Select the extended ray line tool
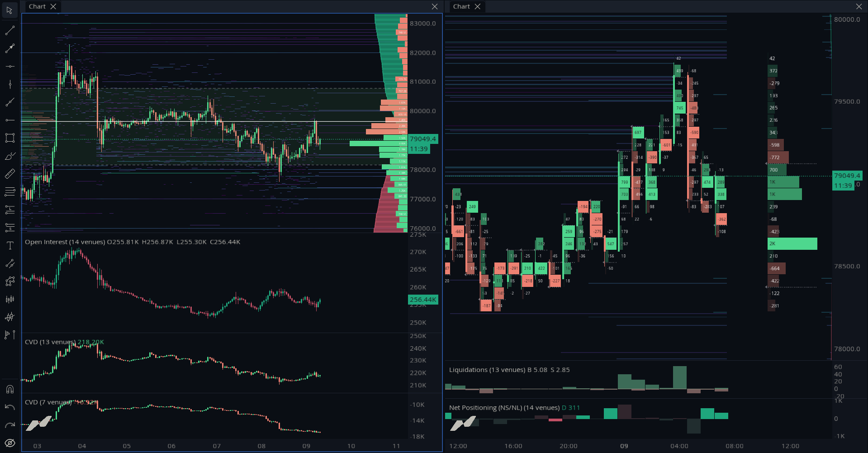Screen dimensions: 868x453 click(x=9, y=102)
